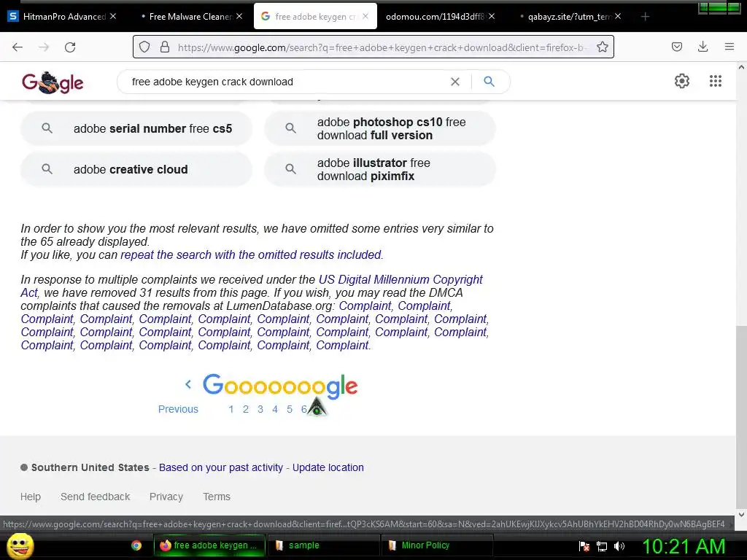This screenshot has height=560, width=747.
Task: Click the flag notification tray icon
Action: (x=584, y=546)
